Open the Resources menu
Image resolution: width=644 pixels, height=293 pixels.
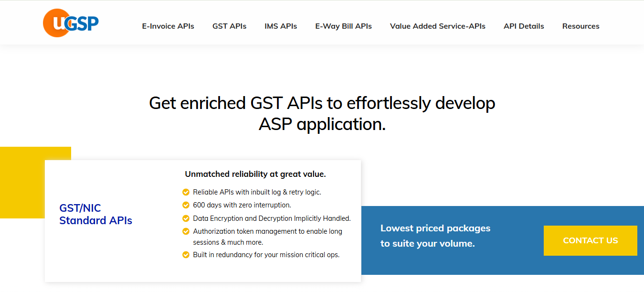pos(581,26)
